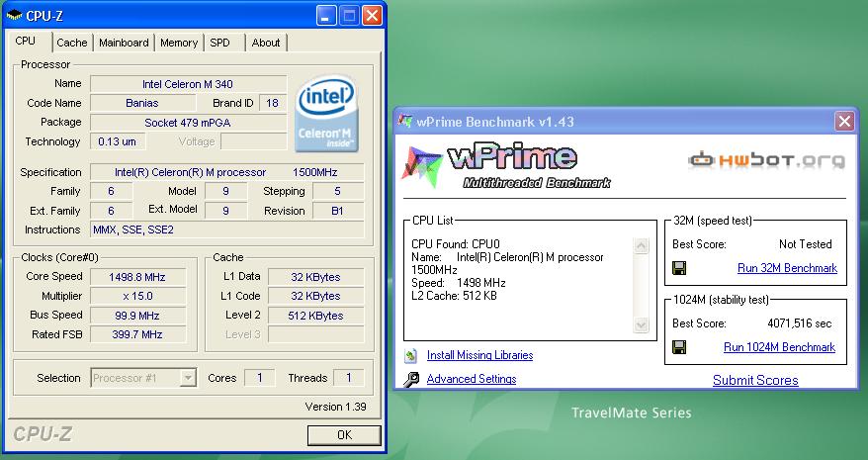The image size is (868, 460).
Task: Open Advanced Settings link in wPrime
Action: tap(472, 379)
